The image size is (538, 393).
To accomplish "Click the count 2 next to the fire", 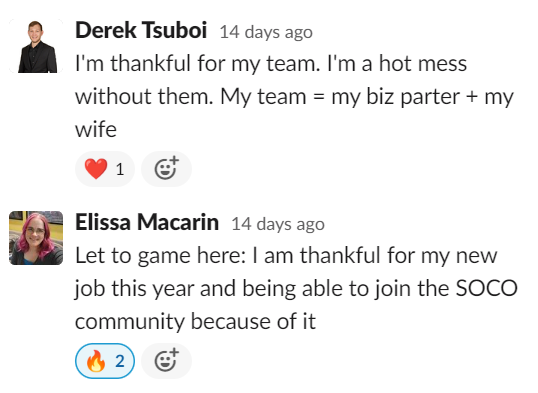I will pyautogui.click(x=120, y=361).
